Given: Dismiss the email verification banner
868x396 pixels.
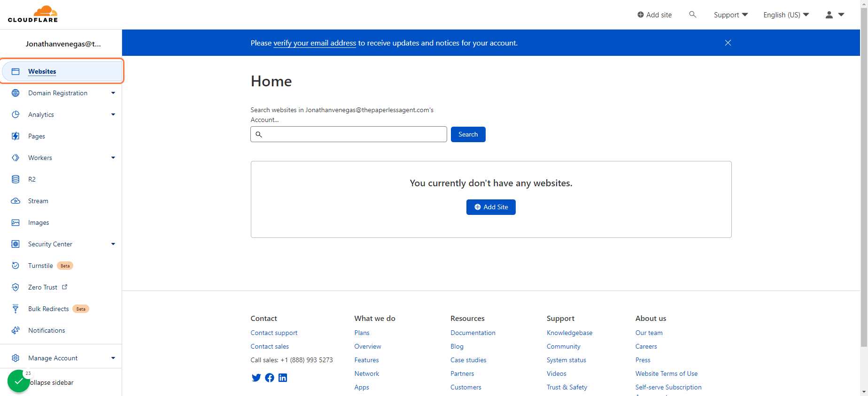Looking at the screenshot, I should [x=728, y=43].
